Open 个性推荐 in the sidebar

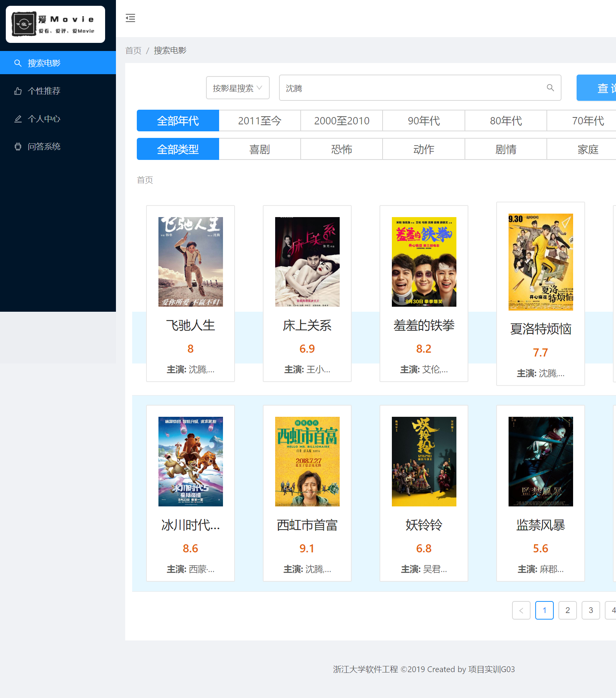point(58,91)
